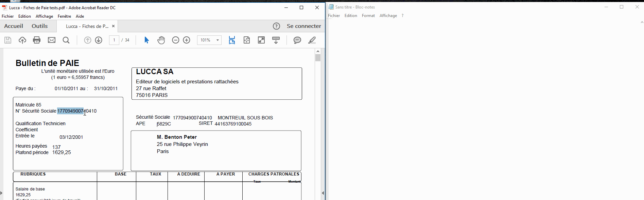Click the 'Qualification Technicien' line
This screenshot has height=200, width=644.
pos(40,123)
